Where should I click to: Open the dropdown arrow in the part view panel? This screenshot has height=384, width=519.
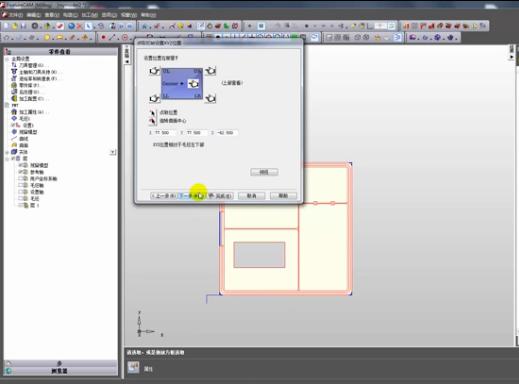click(113, 152)
